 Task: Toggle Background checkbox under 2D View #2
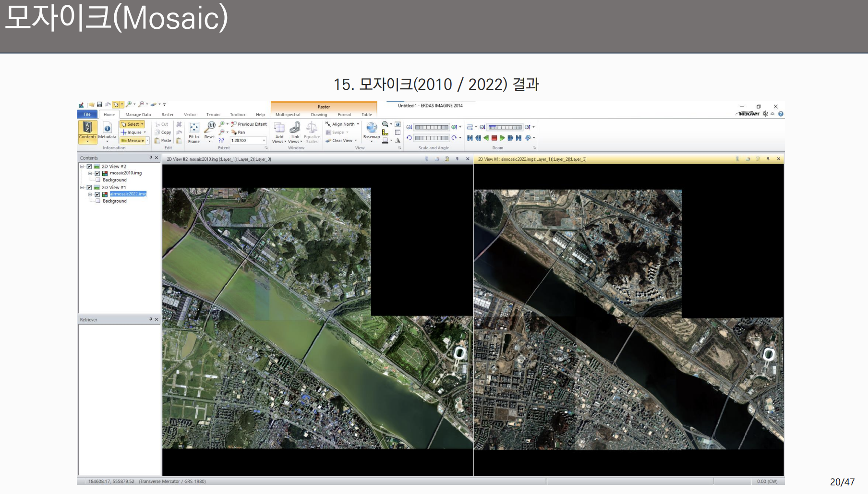(x=98, y=180)
